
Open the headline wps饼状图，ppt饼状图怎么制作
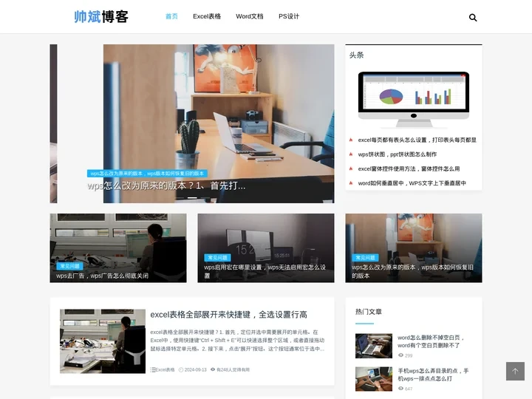pos(398,154)
